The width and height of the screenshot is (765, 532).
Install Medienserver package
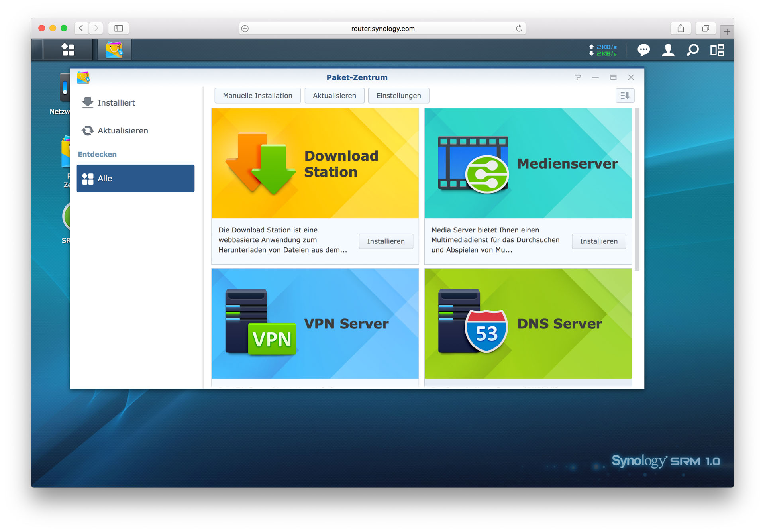click(598, 241)
